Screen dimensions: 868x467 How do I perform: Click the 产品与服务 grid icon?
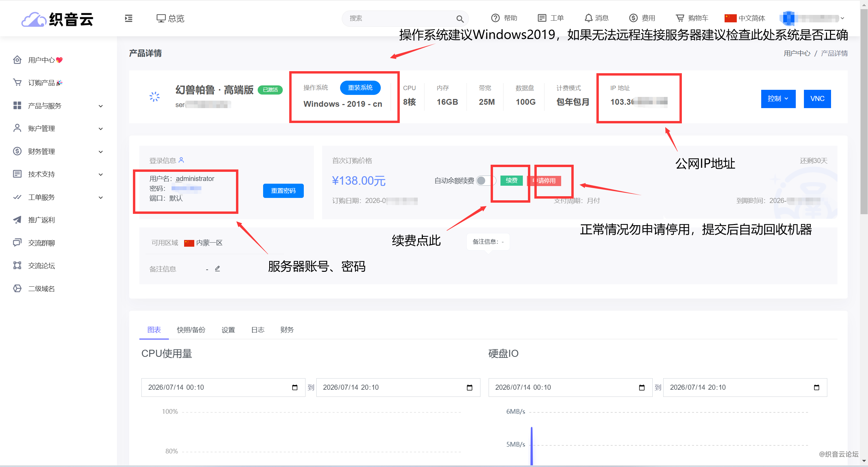point(17,106)
